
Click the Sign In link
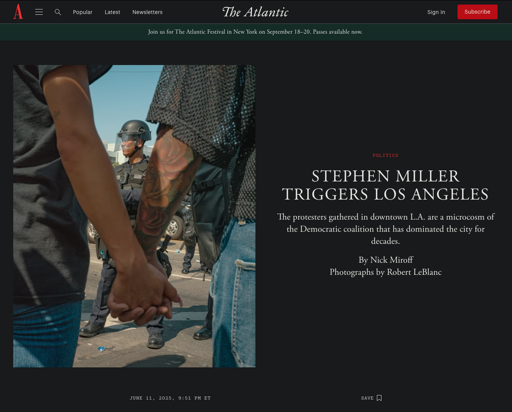[436, 12]
